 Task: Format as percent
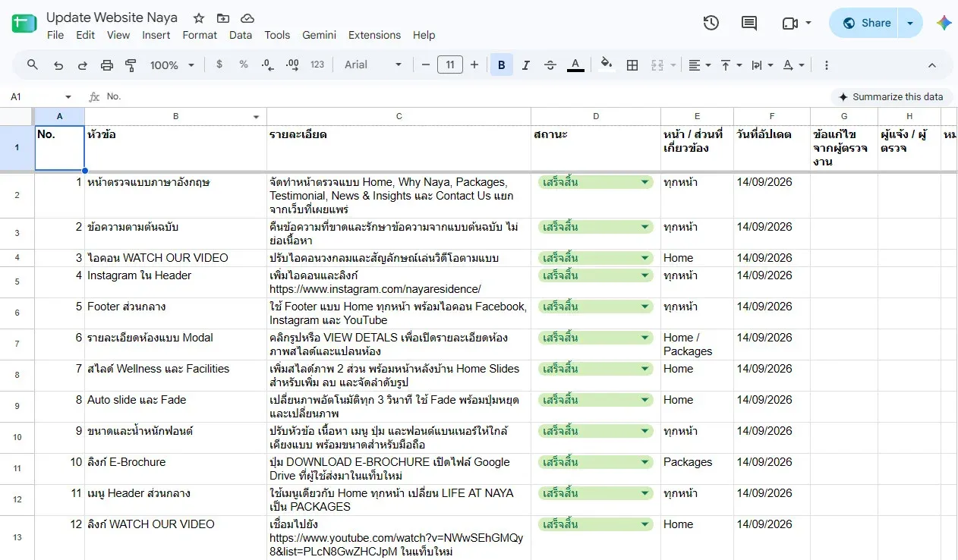tap(244, 64)
